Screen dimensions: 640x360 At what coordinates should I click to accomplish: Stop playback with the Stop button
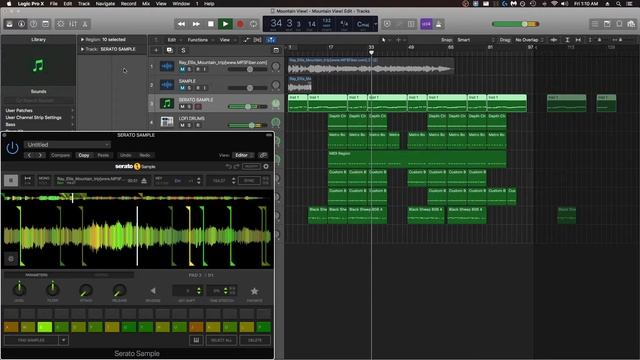pos(211,24)
